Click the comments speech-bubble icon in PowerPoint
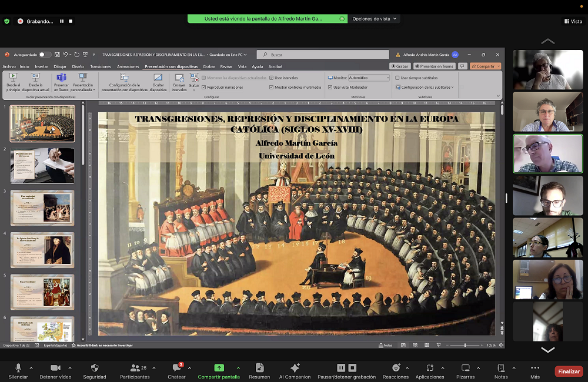 click(462, 66)
